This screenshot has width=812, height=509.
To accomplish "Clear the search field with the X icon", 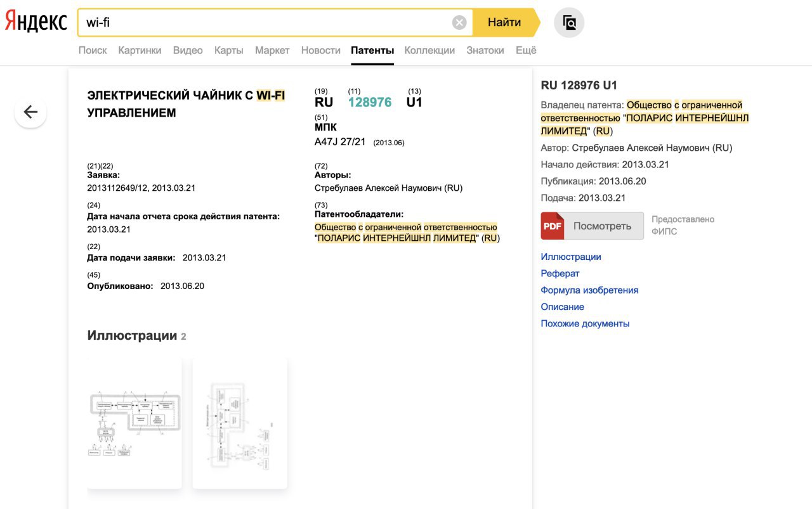I will 459,23.
